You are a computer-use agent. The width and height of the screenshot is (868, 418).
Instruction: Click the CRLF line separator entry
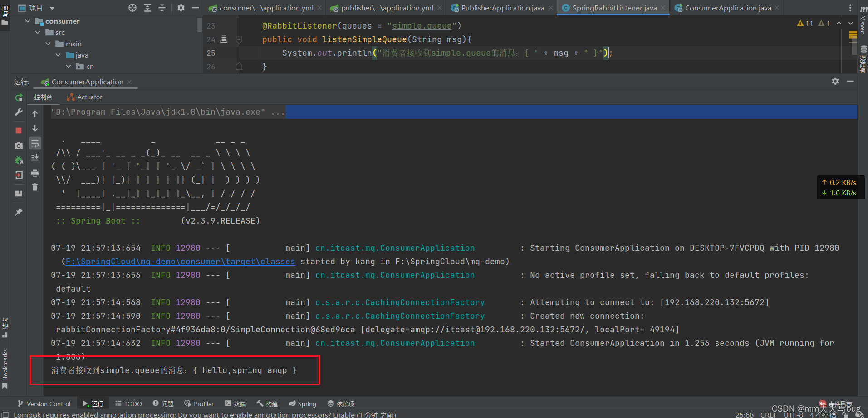769,414
